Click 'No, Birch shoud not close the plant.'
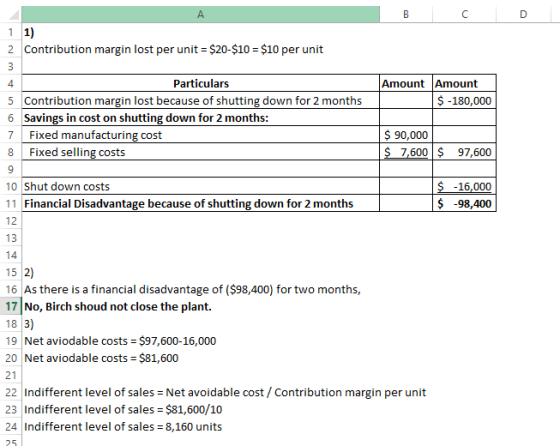 (x=118, y=306)
